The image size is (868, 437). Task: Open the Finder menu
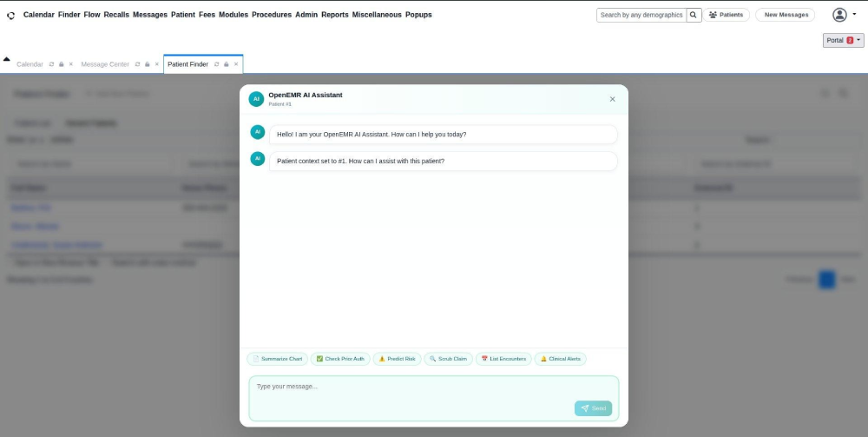pyautogui.click(x=69, y=15)
